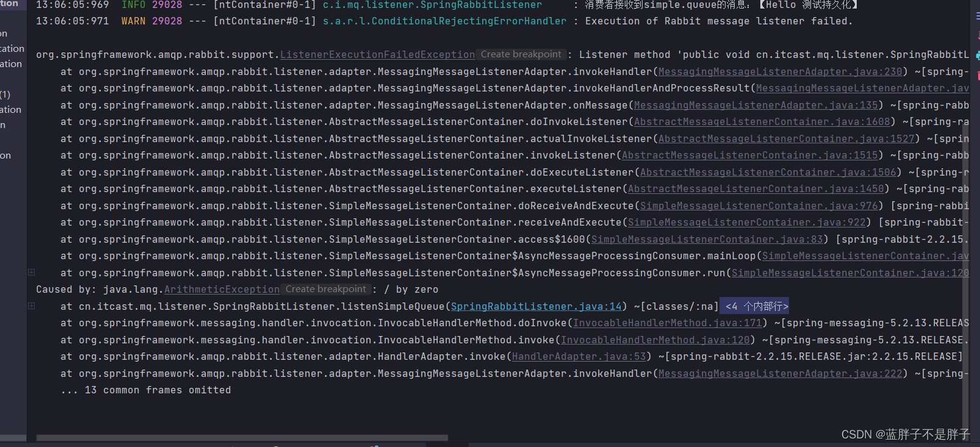Click the WARN log level text
This screenshot has height=447, width=980.
pyautogui.click(x=133, y=21)
